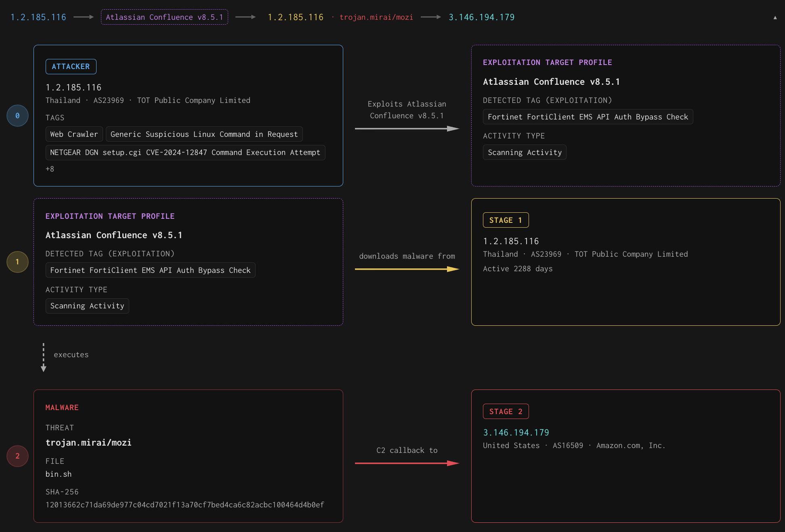The image size is (785, 532).
Task: Click the Web Crawler tag
Action: coord(74,134)
